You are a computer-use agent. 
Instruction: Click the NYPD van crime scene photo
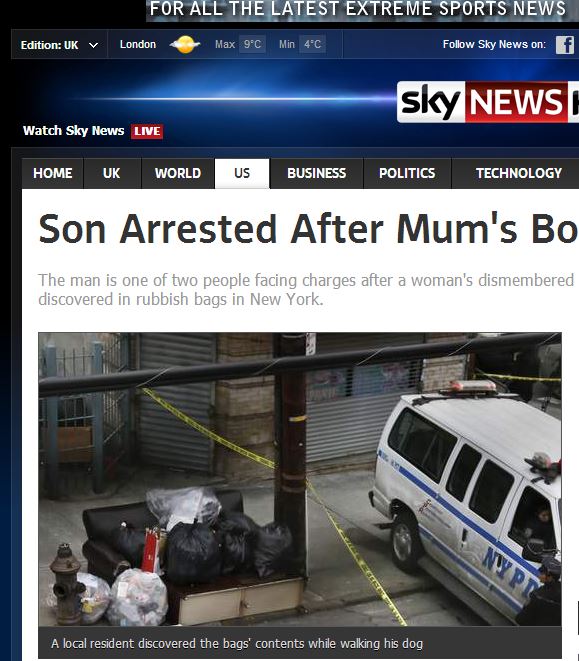[x=300, y=479]
